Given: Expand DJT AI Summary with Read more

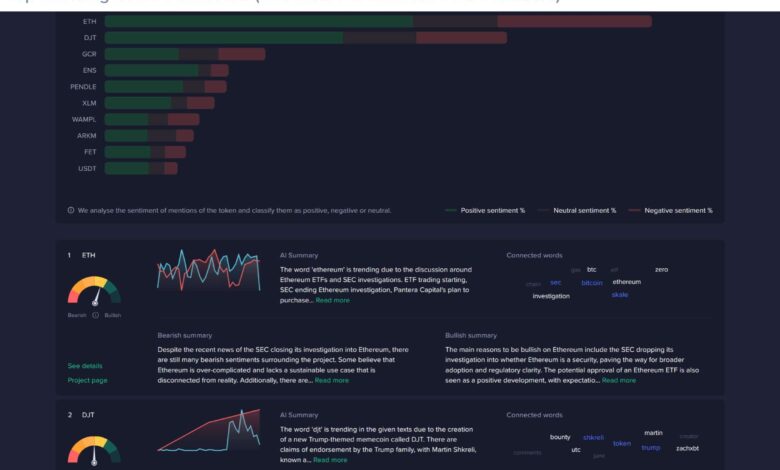Looking at the screenshot, I should tap(330, 460).
